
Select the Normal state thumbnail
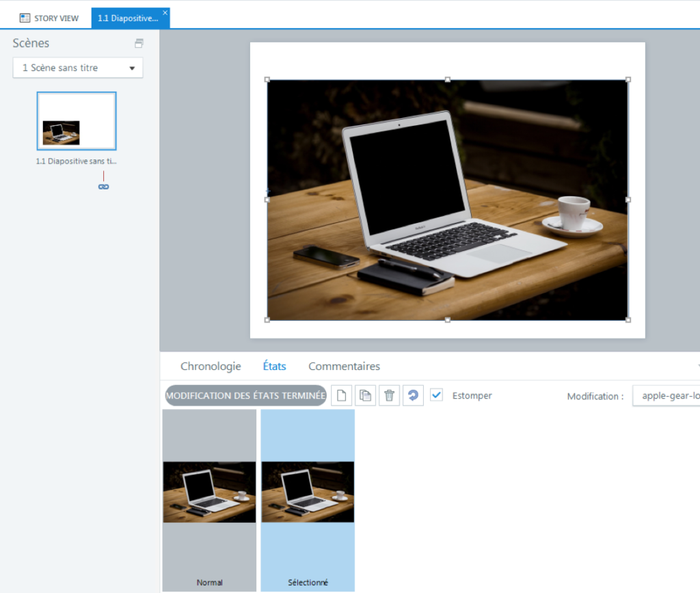click(x=209, y=492)
